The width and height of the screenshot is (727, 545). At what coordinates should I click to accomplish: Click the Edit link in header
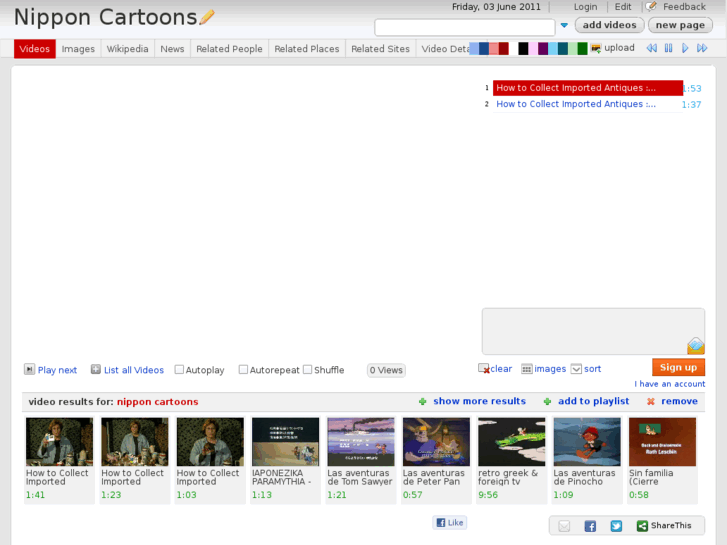pos(623,7)
